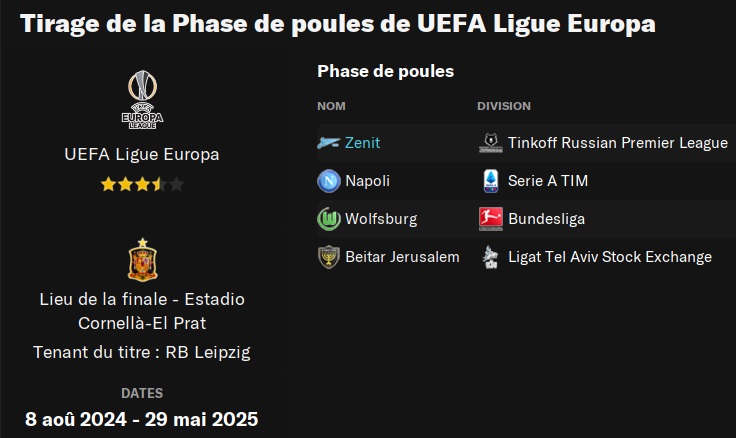Click the Napoli club crest

328,181
